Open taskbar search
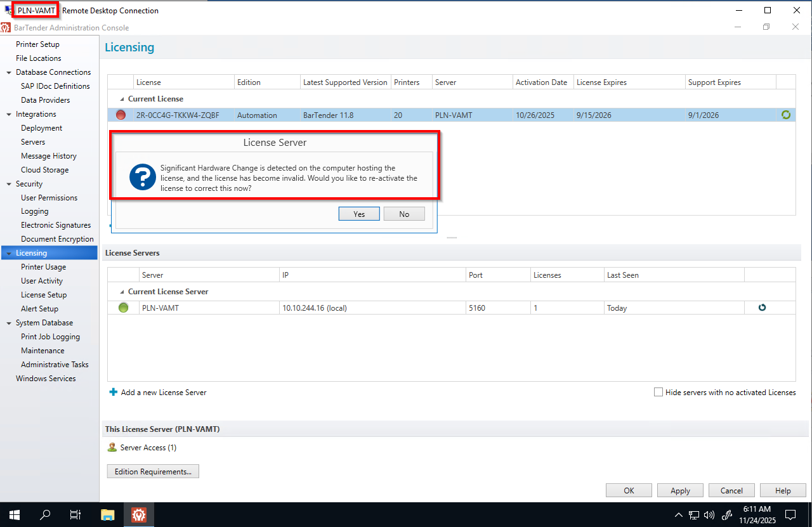The height and width of the screenshot is (527, 812). (x=45, y=514)
